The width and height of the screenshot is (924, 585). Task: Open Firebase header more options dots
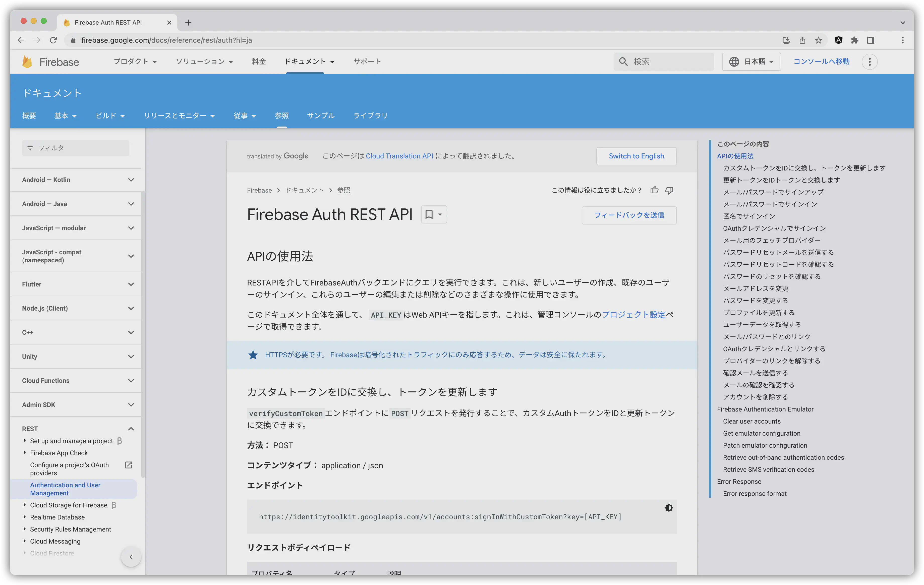click(x=870, y=62)
